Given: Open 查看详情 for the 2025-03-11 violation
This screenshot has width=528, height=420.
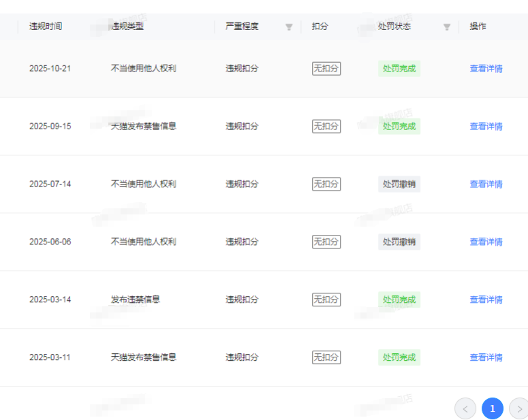Looking at the screenshot, I should tap(486, 358).
